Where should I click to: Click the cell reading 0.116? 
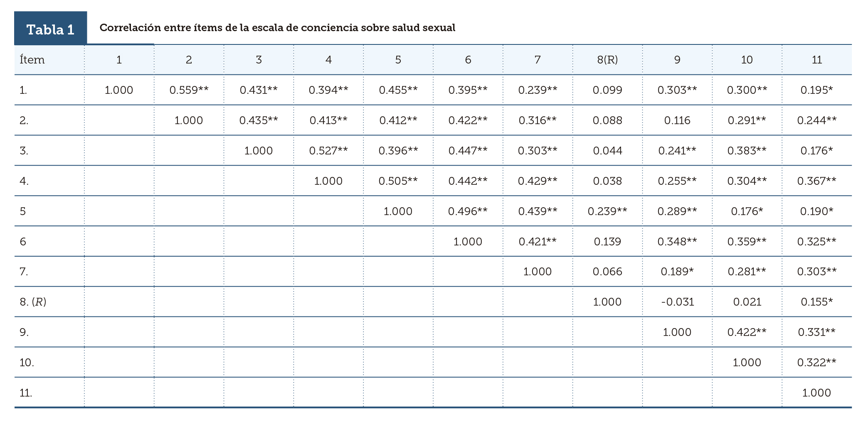[677, 120]
